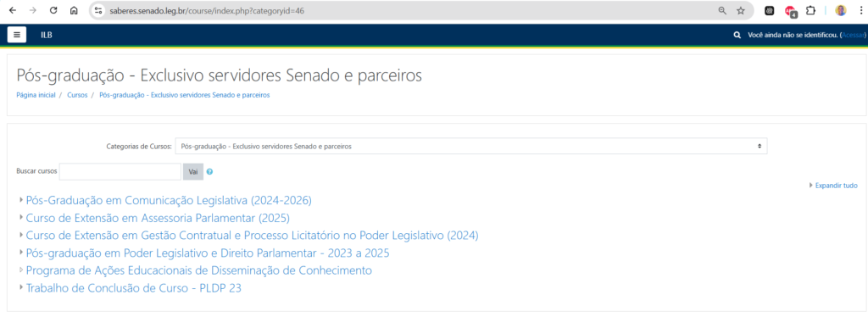
Task: Open Programa de Ações Educacionais de Disseminação de Conhecimento
Action: coord(198,271)
